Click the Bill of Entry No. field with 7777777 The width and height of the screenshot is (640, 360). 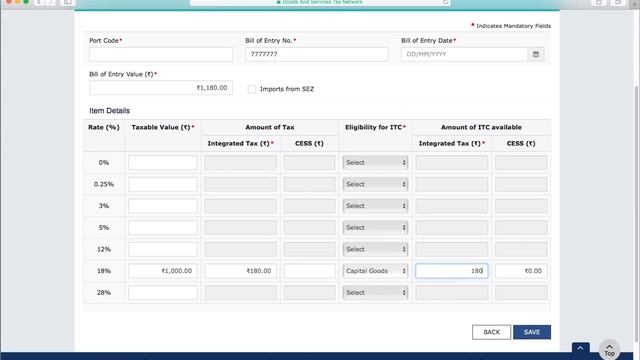pos(317,54)
